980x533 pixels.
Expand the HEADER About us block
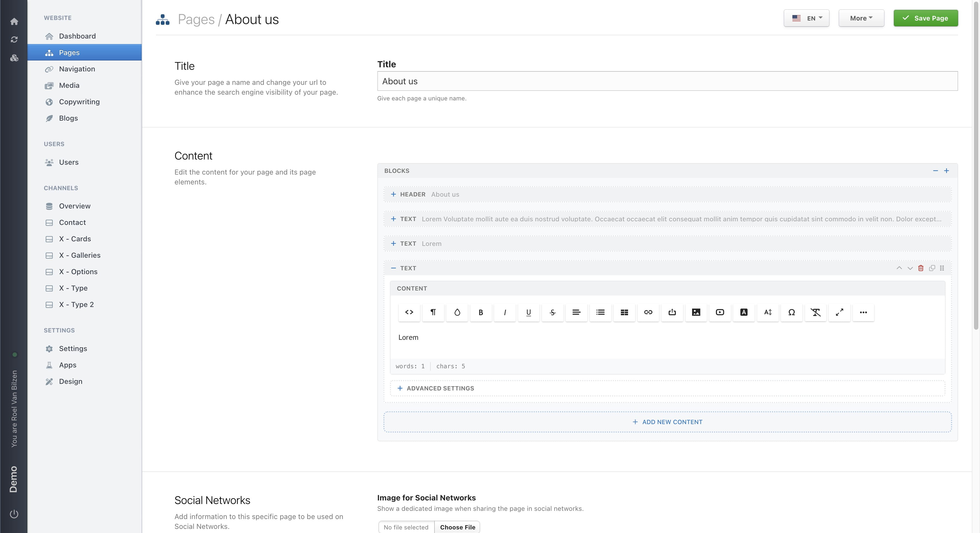393,194
